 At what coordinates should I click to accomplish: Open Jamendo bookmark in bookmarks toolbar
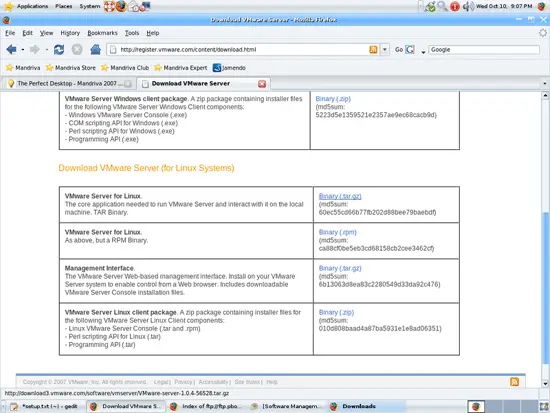229,68
